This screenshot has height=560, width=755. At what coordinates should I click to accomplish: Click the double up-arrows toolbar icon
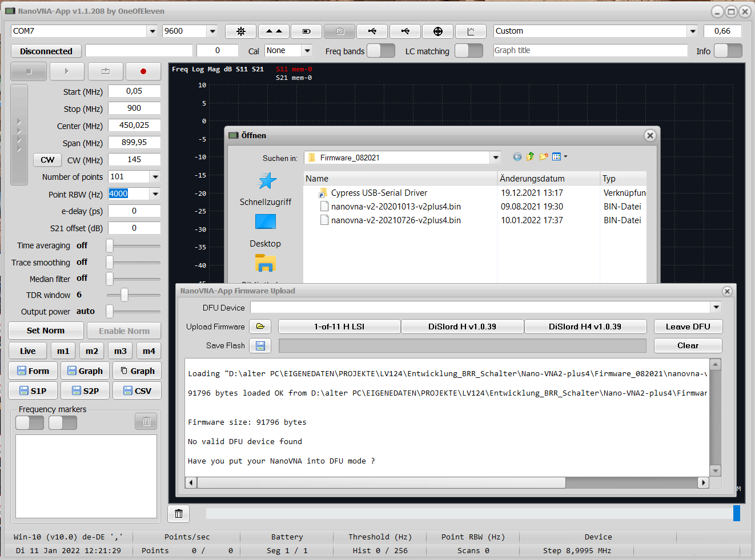point(274,31)
